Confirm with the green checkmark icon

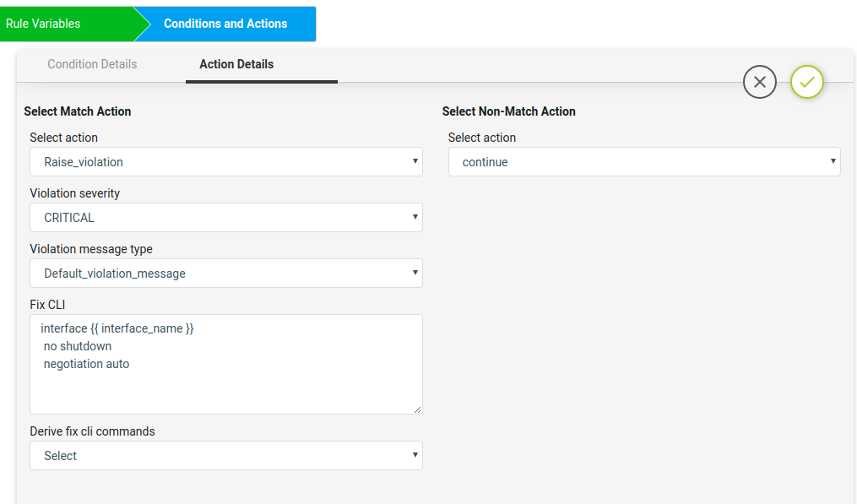click(806, 82)
